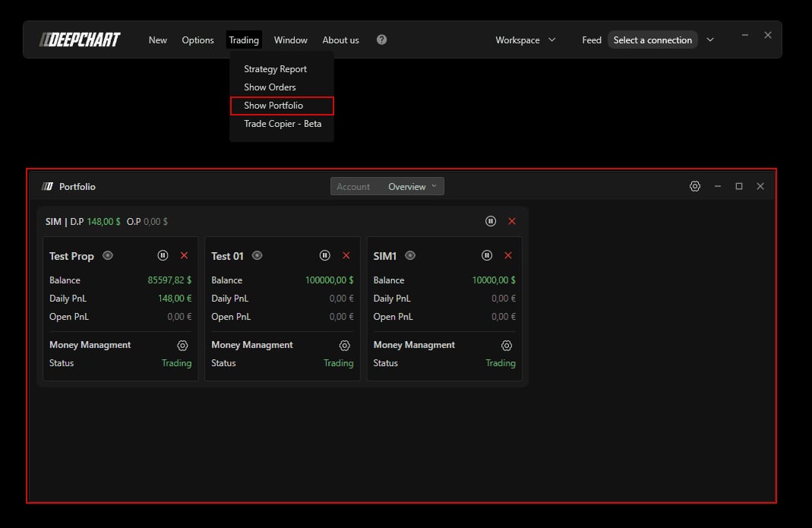Click the SIM1 account name
This screenshot has height=528, width=812.
click(x=385, y=256)
